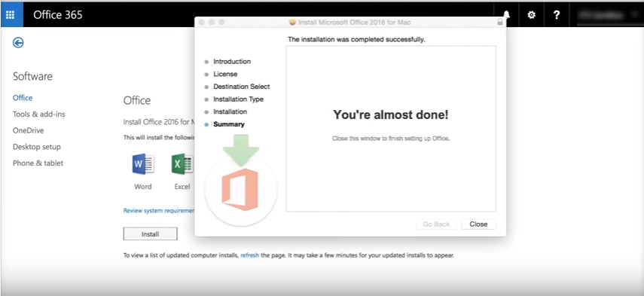
Task: Click the Office logo in installer
Action: 240,190
